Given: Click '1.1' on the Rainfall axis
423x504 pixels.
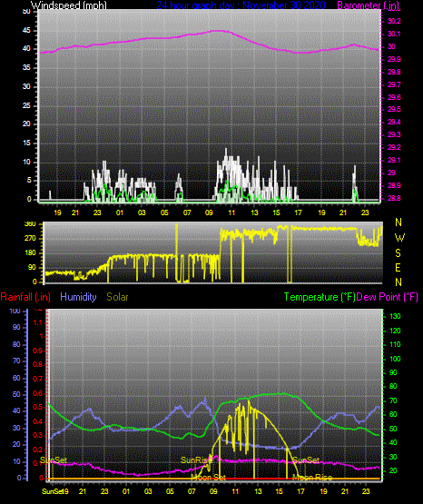Looking at the screenshot, I should (x=38, y=322).
